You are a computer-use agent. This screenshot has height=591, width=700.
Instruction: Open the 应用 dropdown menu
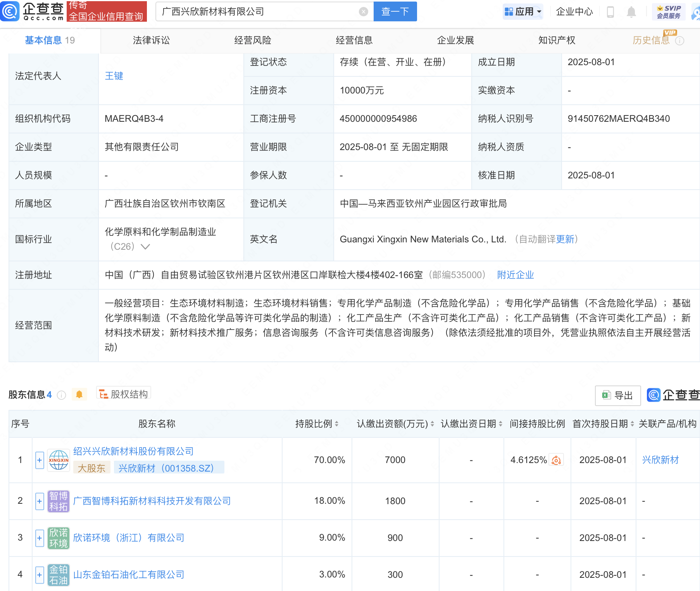(x=523, y=12)
